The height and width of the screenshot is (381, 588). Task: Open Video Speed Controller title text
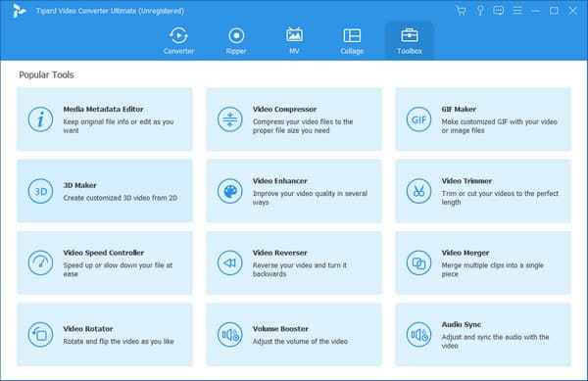point(104,253)
